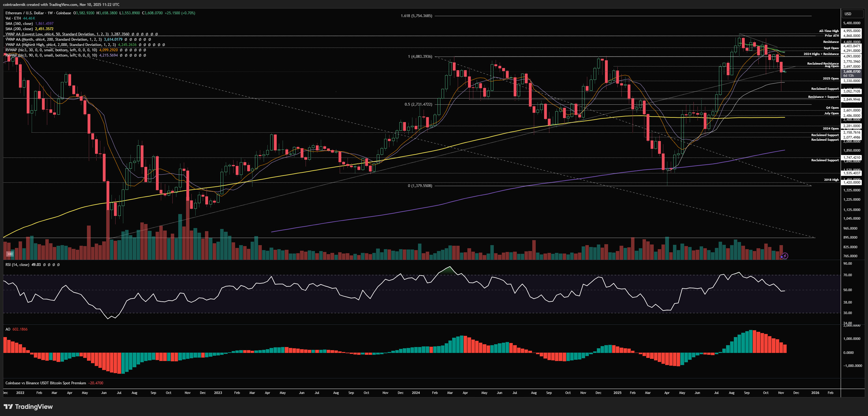The image size is (868, 416).
Task: Click the 2018 High 1,420.0000 price label
Action: pyautogui.click(x=852, y=182)
